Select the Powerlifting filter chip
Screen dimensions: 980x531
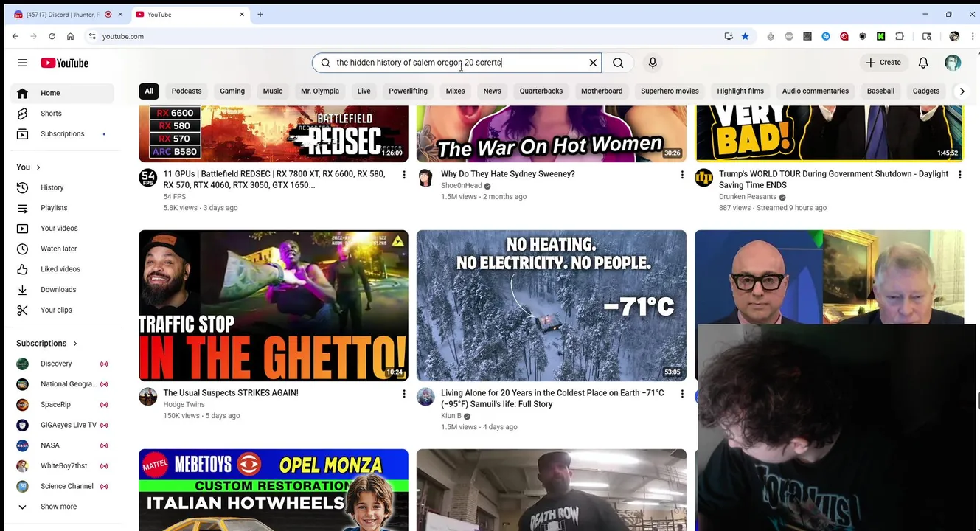pos(408,91)
